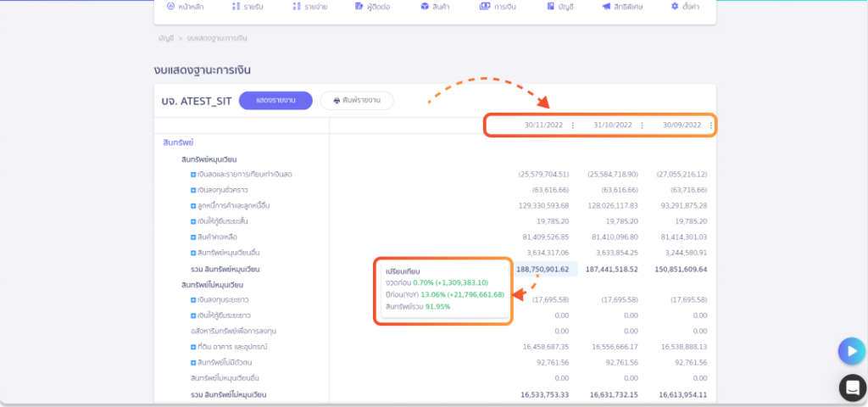Viewport: 868px width, 407px height.
Task: Expand the เงินให้กู้ยืมระยะสั้น row
Action: pos(193,221)
